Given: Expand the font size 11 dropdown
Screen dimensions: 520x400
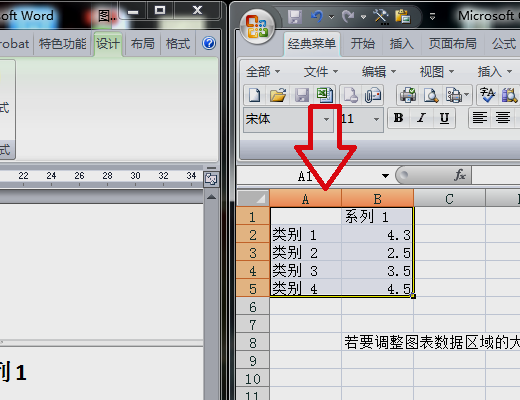Looking at the screenshot, I should pos(376,119).
